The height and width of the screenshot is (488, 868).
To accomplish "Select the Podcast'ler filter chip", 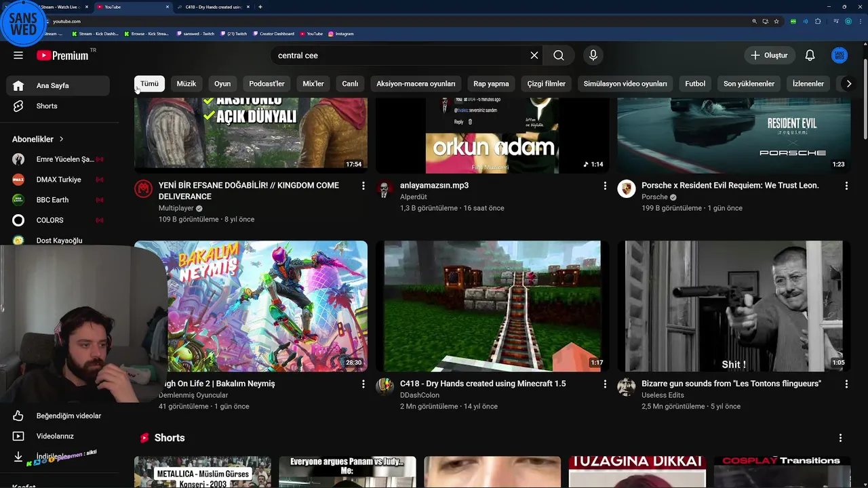I will pyautogui.click(x=267, y=83).
